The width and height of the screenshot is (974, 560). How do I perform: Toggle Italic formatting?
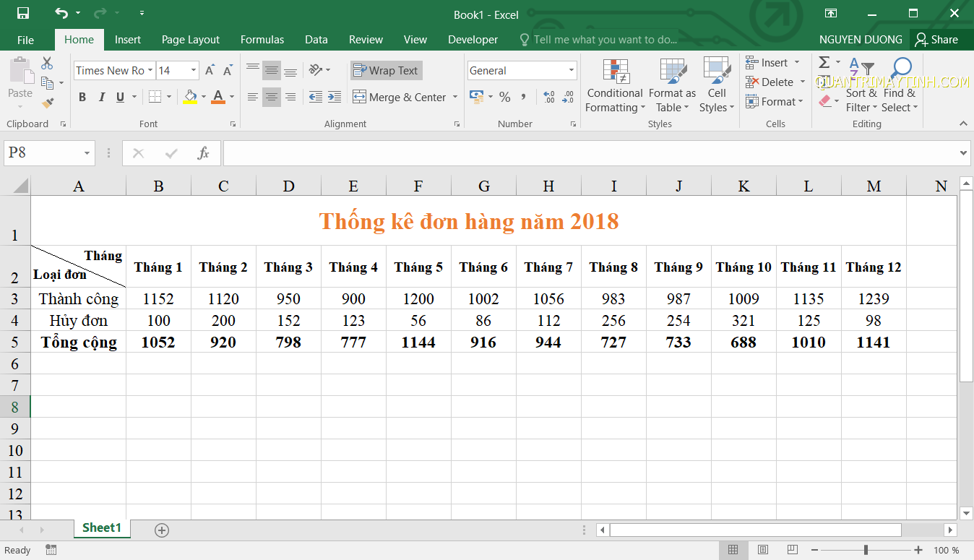[101, 97]
